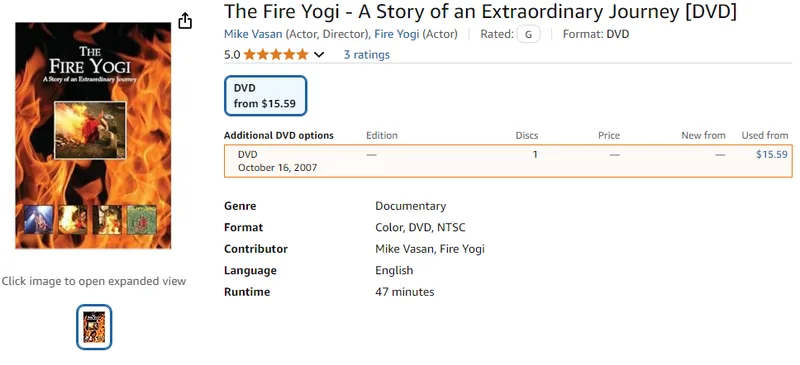Click the share icon above the cover image
The height and width of the screenshot is (365, 800).
(x=185, y=20)
